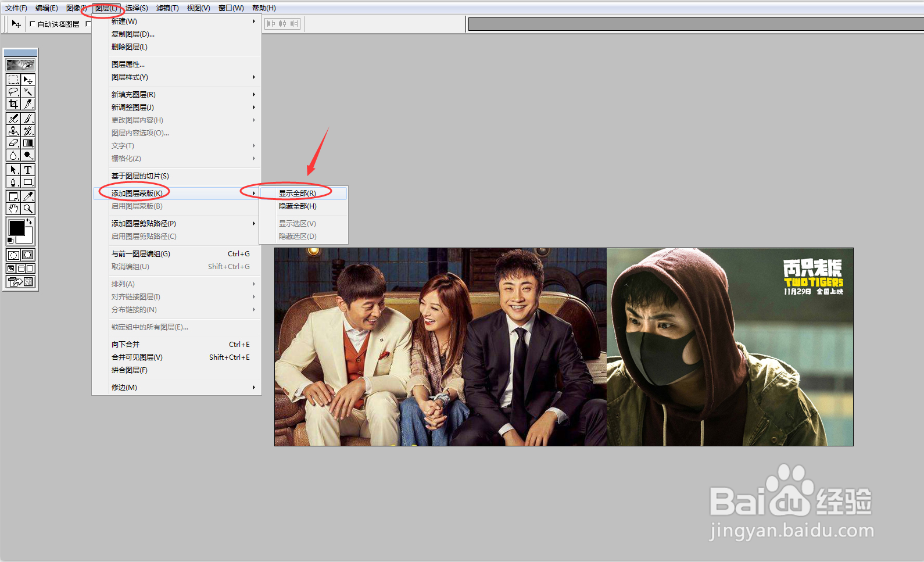Image resolution: width=924 pixels, height=562 pixels.
Task: Expand 新调整图层(J) submenu
Action: tap(177, 108)
